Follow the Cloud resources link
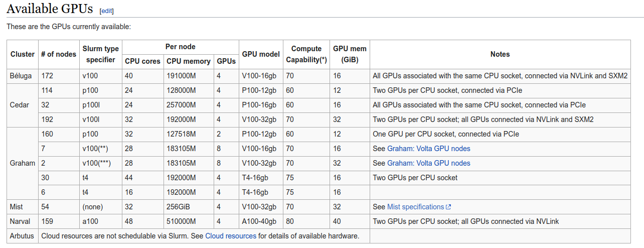Viewport: 644px width, 248px height. (x=231, y=236)
